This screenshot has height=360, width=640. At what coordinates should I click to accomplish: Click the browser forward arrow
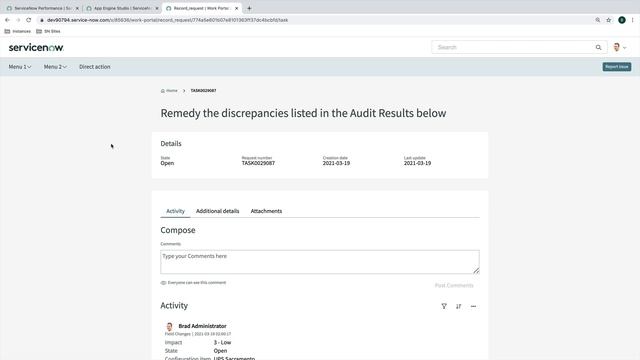coord(18,20)
